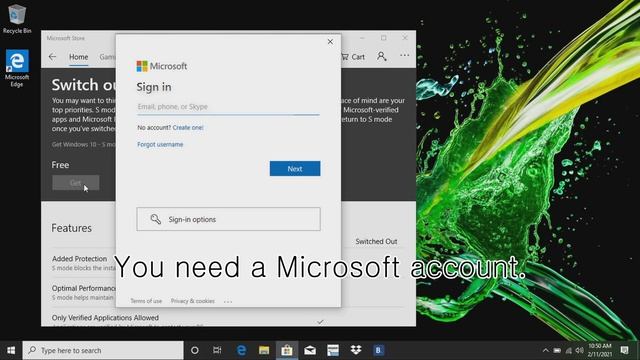The height and width of the screenshot is (360, 640).
Task: Open the battery status tray icon
Action: pos(557,350)
